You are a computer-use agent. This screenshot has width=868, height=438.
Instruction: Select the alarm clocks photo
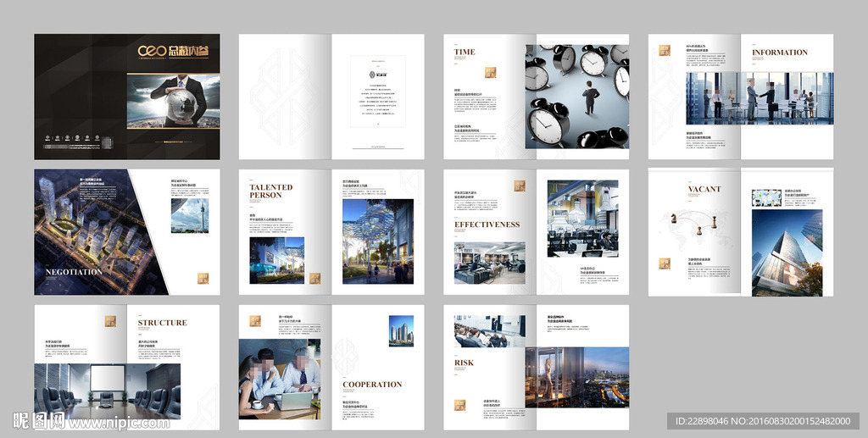576,97
